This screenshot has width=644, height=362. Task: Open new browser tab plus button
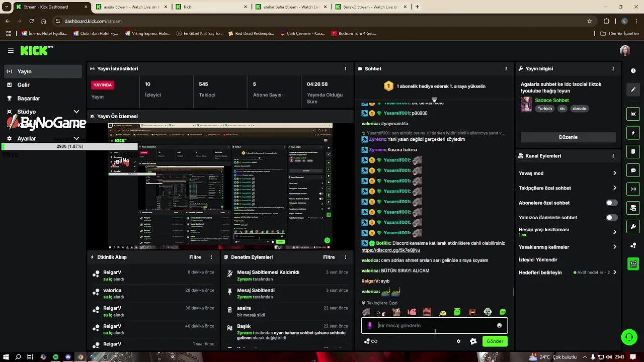point(417,7)
